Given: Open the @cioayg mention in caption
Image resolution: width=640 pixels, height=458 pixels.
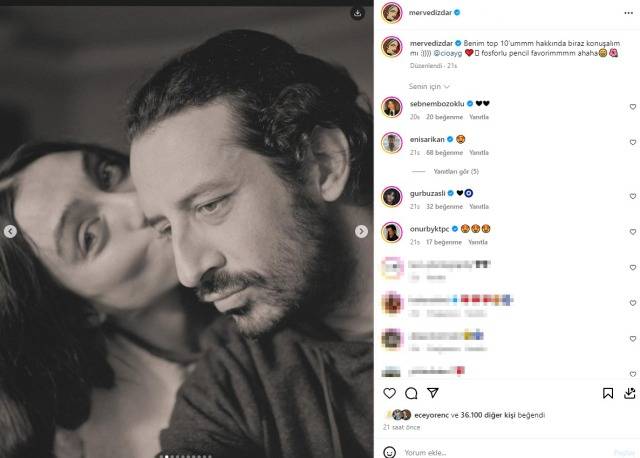Looking at the screenshot, I should [447, 53].
